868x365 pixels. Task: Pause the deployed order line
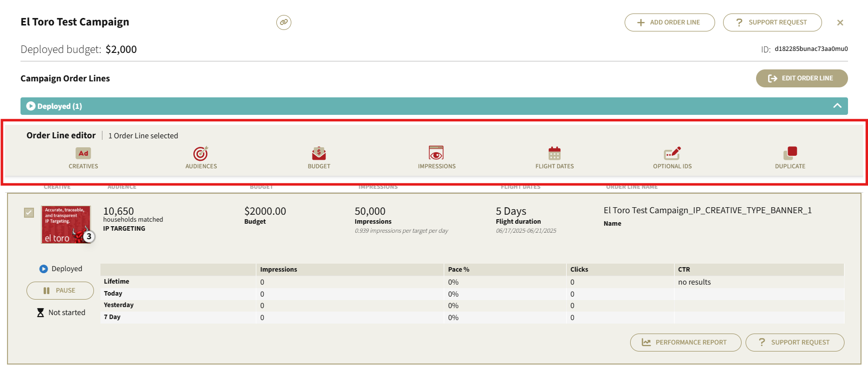(x=60, y=291)
